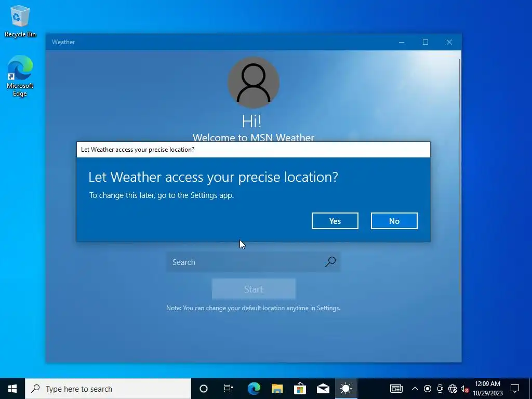
Task: Select Microsoft Edge desktop shortcut
Action: click(20, 76)
